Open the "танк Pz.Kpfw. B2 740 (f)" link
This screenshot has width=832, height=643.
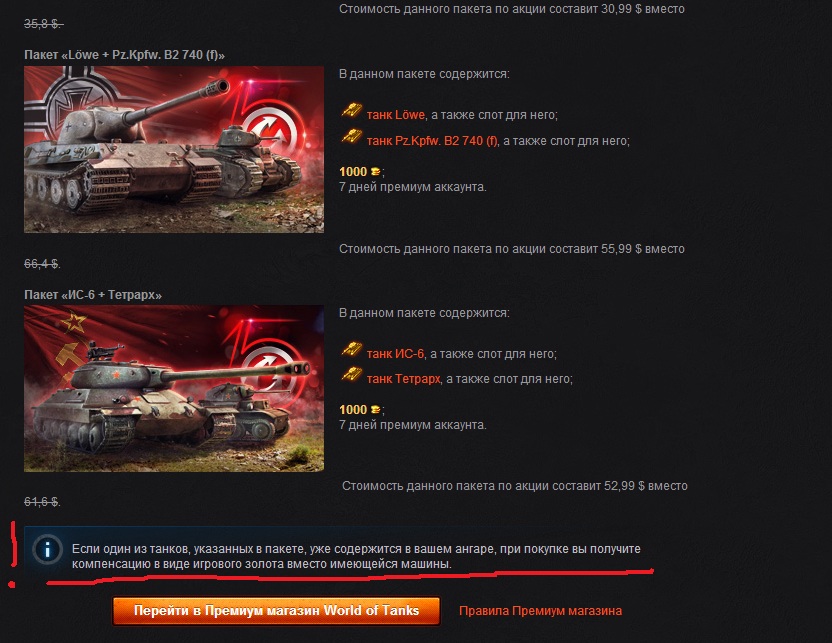click(x=432, y=141)
